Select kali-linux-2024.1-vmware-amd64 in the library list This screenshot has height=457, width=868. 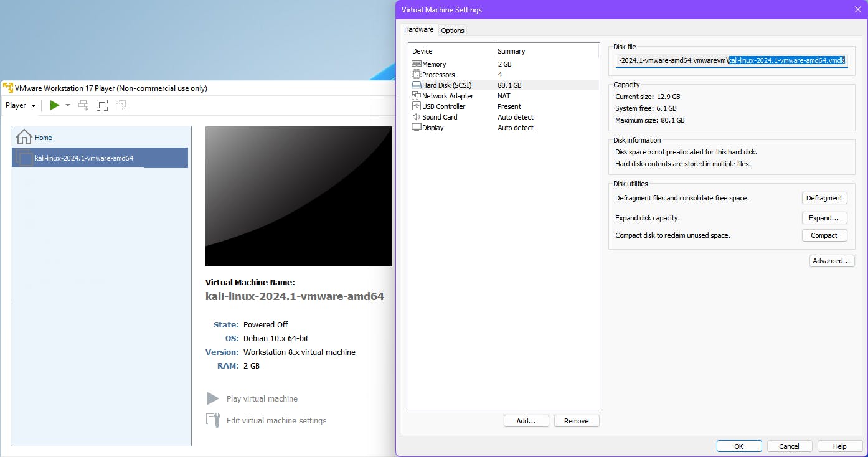(x=100, y=158)
